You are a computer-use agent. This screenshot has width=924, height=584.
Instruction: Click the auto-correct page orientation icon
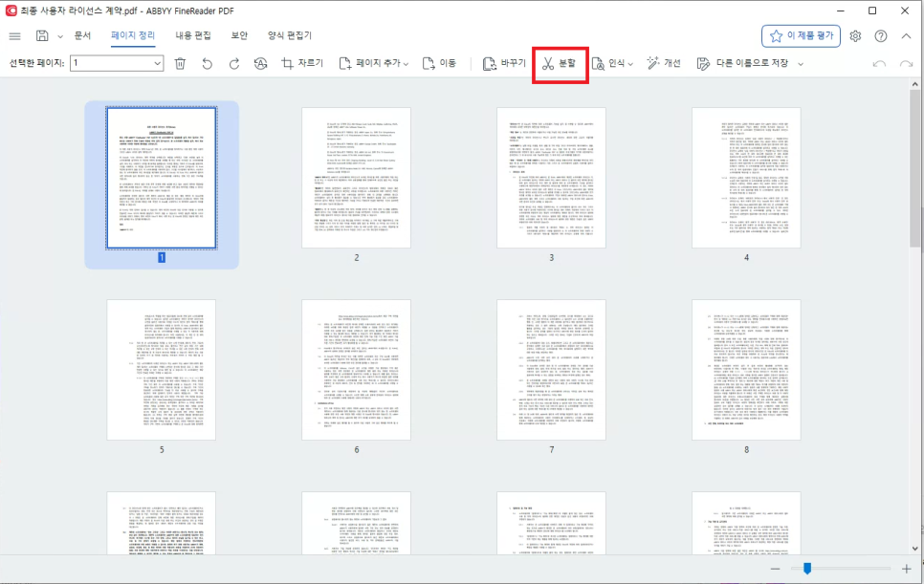click(260, 64)
